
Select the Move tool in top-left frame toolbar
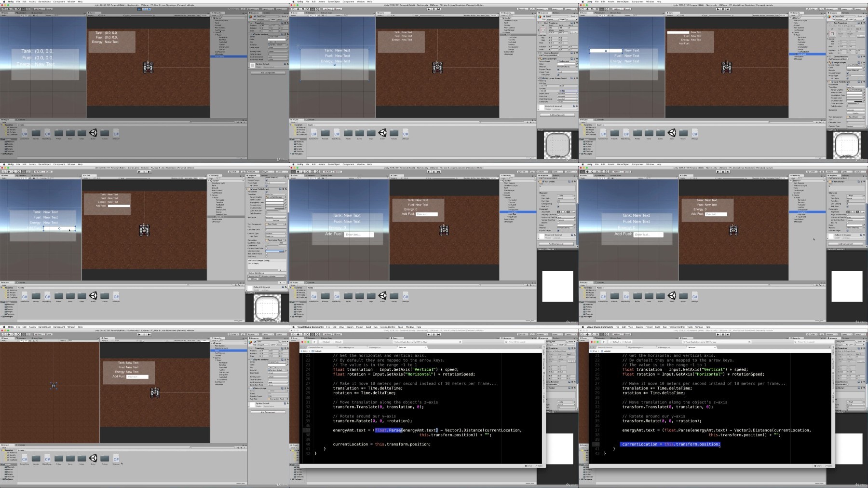point(9,9)
